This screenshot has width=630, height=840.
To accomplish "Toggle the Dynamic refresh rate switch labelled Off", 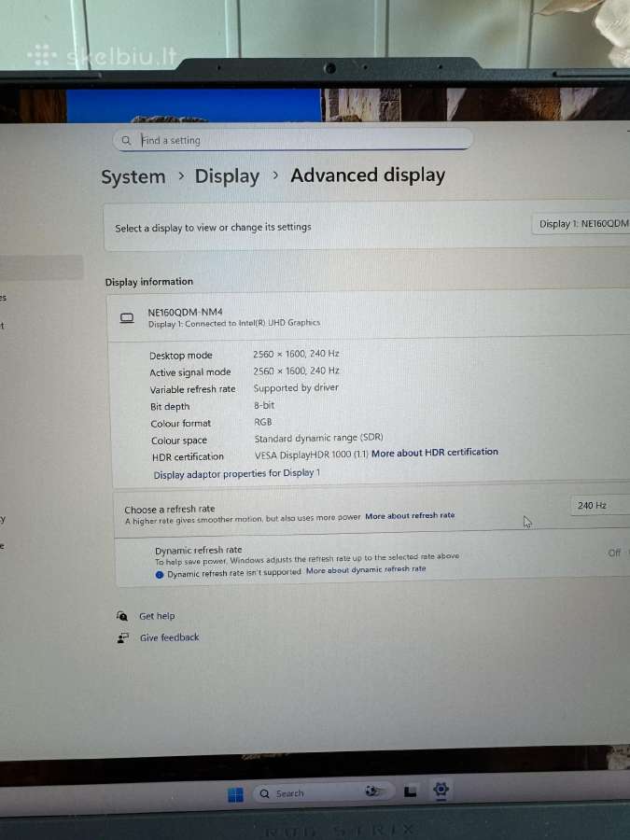I will coord(618,553).
